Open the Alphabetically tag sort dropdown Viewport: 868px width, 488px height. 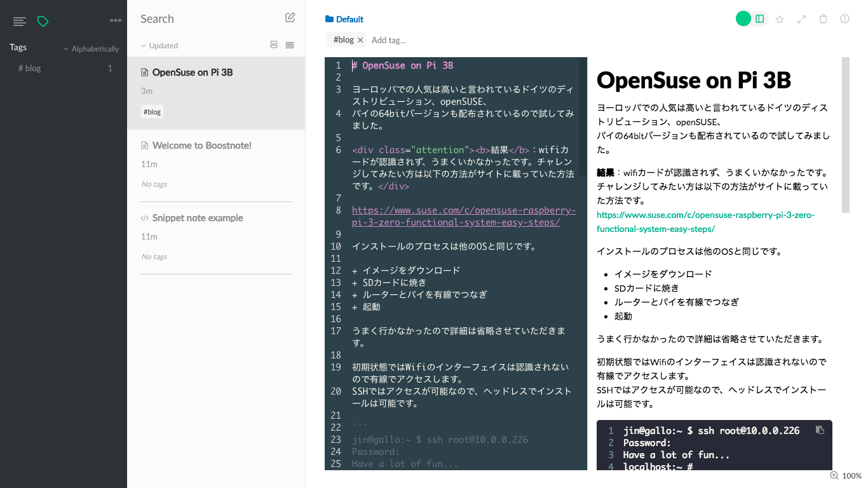click(91, 49)
